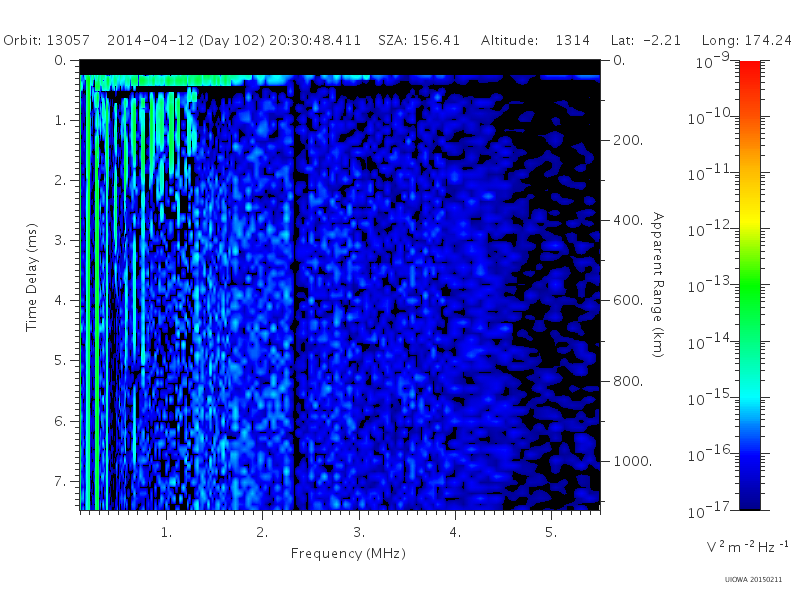Click frequency axis tick label '3.'
Image resolution: width=800 pixels, height=600 pixels.
[x=359, y=533]
